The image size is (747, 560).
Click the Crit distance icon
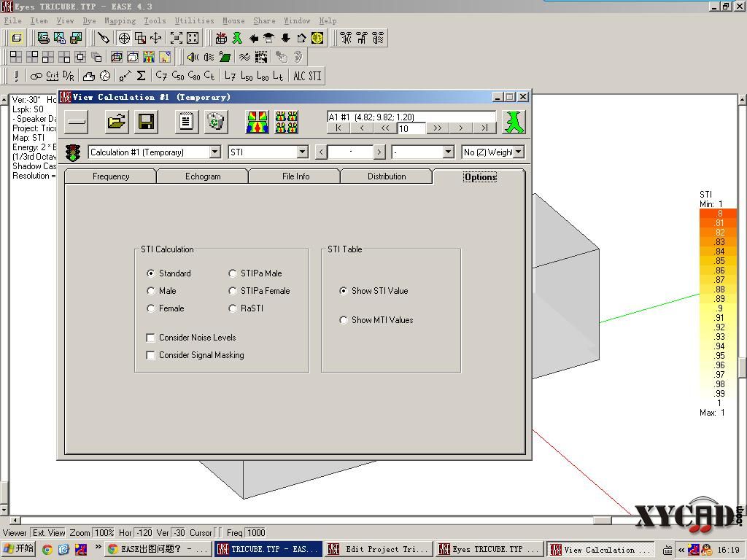point(52,76)
